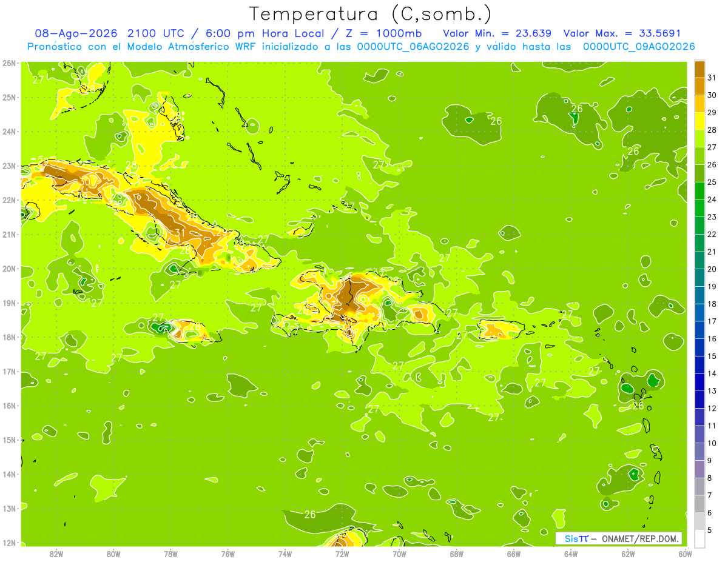The height and width of the screenshot is (562, 728).
Task: Click the 78W longitude axis label
Action: pos(171,554)
